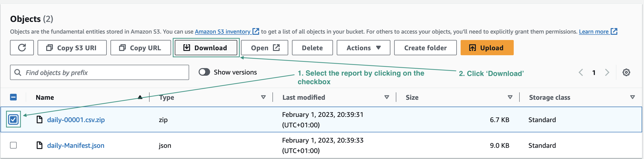The image size is (644, 159).
Task: Click the Create folder button
Action: point(425,48)
